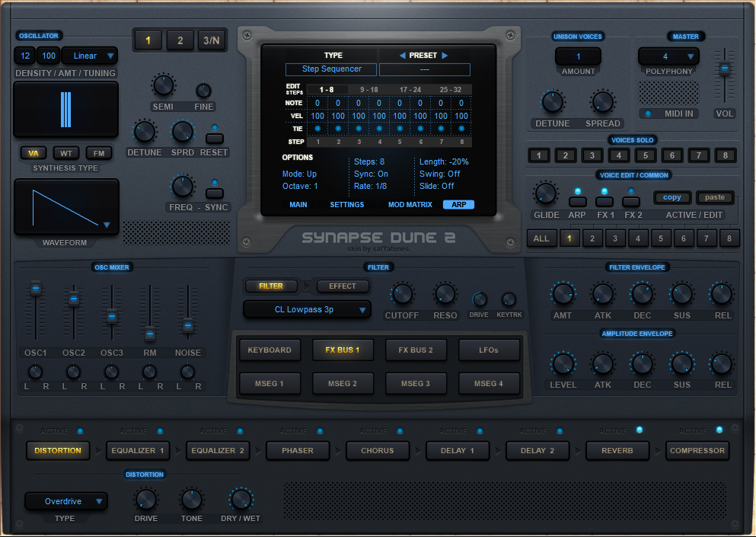Image resolution: width=756 pixels, height=537 pixels.
Task: Click the unison AMOUNT value field
Action: tap(578, 56)
